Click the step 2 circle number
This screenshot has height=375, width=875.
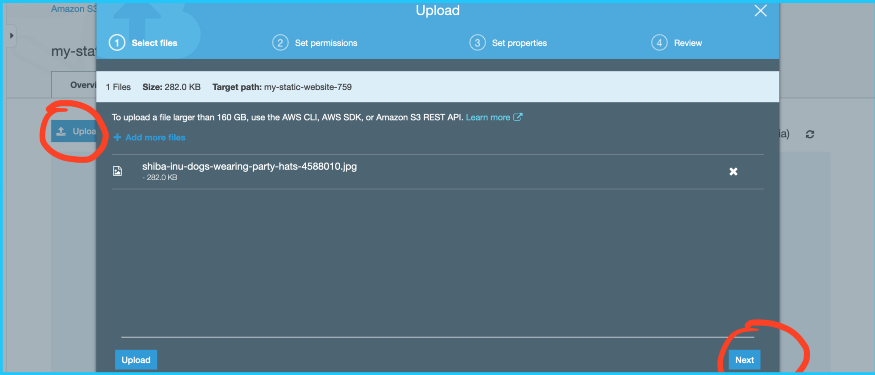click(280, 43)
